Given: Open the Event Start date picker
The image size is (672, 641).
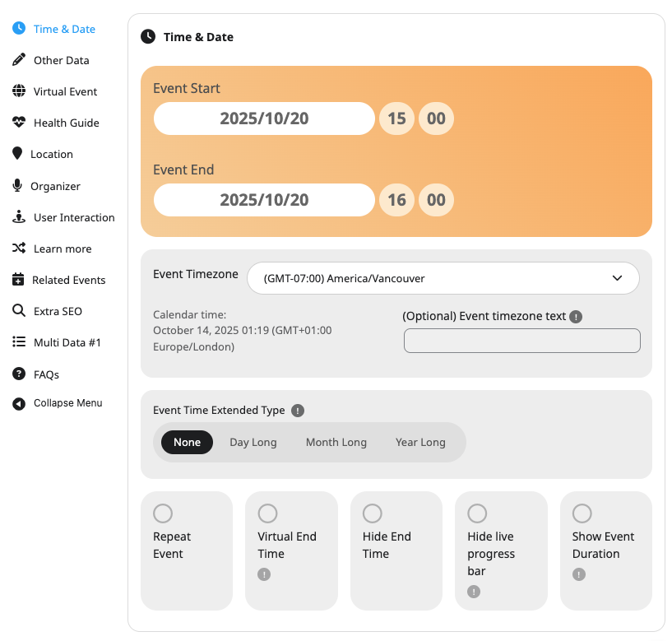Looking at the screenshot, I should coord(264,118).
